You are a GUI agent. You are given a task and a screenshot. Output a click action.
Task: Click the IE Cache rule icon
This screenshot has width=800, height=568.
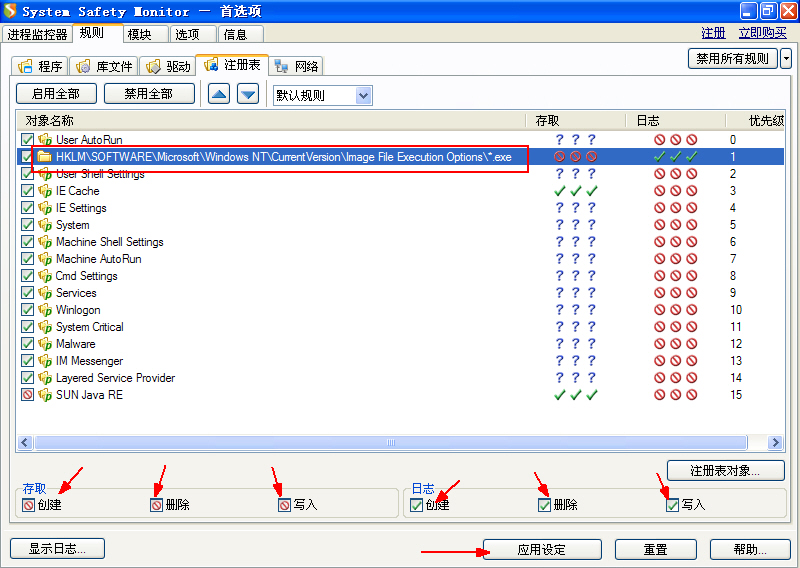[x=45, y=191]
